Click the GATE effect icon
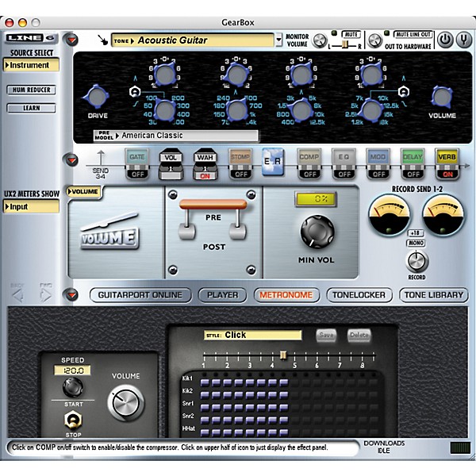 [137, 157]
